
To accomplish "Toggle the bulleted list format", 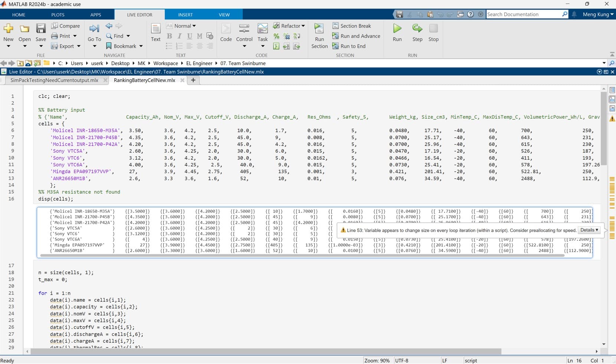I will click(169, 46).
